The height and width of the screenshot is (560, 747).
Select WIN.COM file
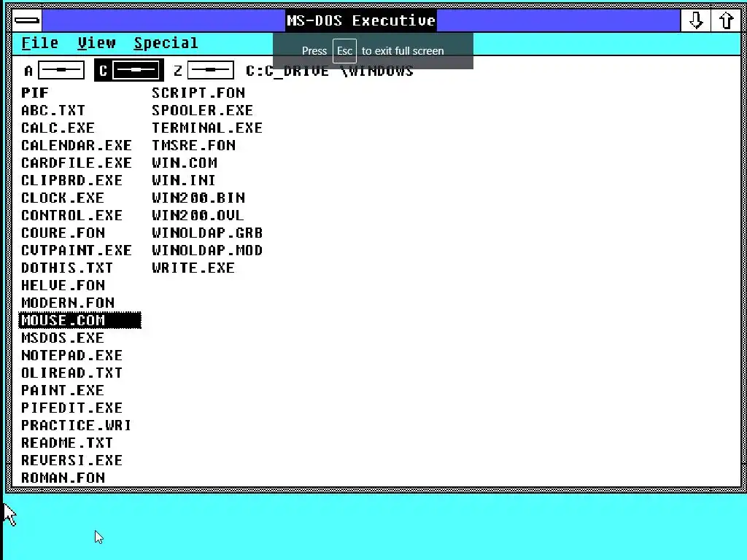click(185, 163)
